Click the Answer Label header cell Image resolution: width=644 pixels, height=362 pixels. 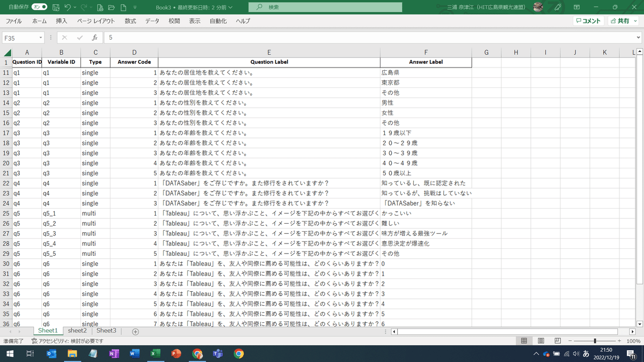(x=426, y=62)
